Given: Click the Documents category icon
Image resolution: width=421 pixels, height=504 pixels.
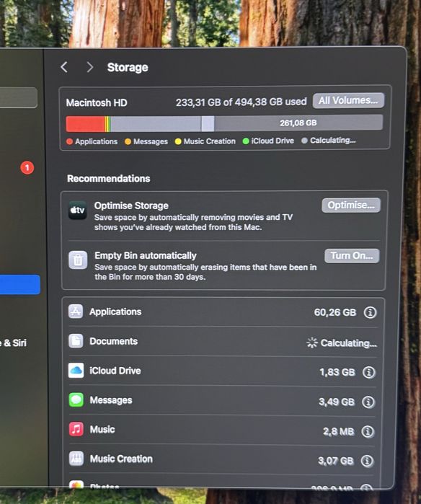Looking at the screenshot, I should [76, 341].
